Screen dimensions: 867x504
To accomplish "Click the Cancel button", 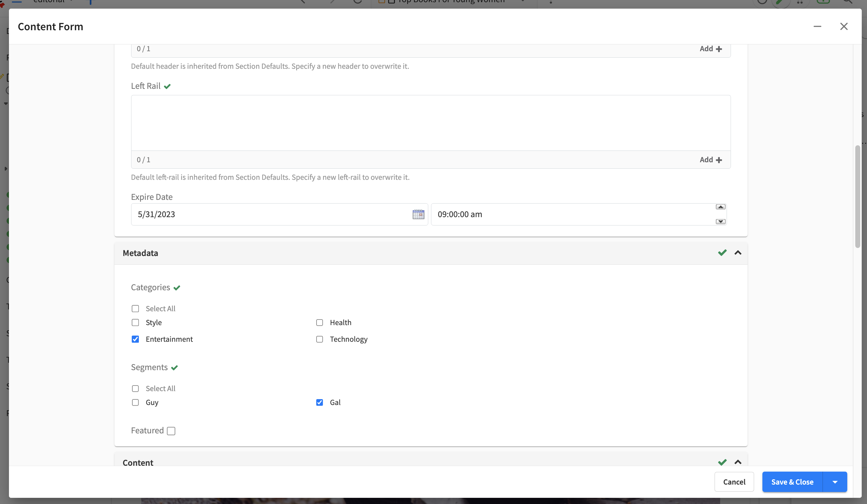I will (x=734, y=482).
